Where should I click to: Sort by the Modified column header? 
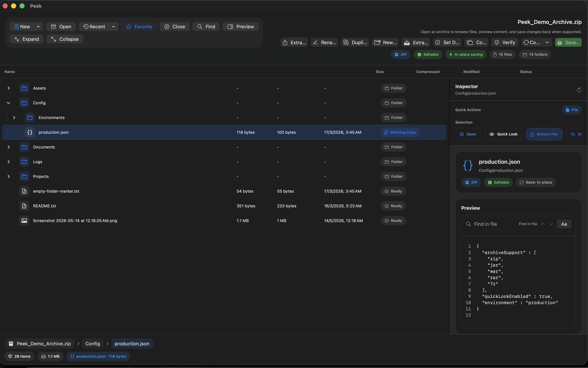pyautogui.click(x=471, y=72)
